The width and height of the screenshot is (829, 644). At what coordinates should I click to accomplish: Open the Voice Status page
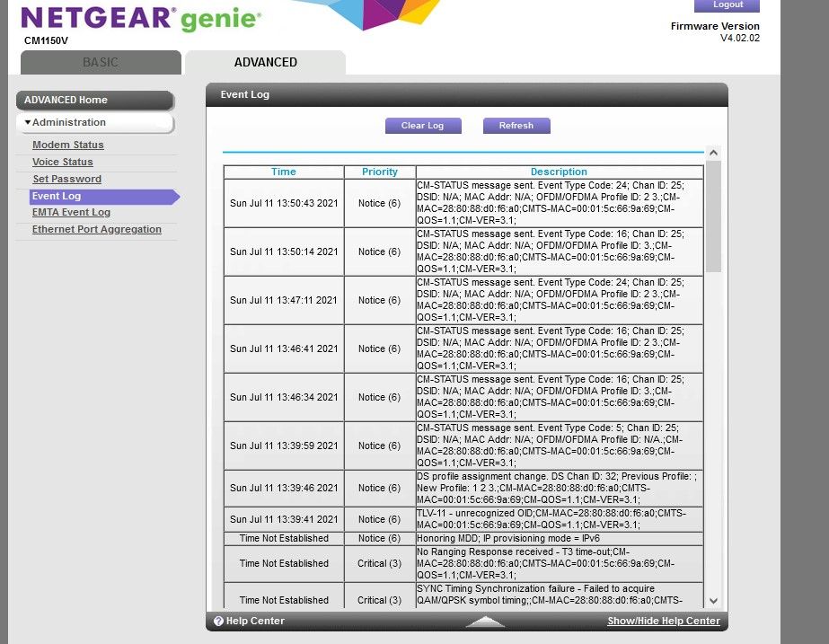[x=62, y=162]
